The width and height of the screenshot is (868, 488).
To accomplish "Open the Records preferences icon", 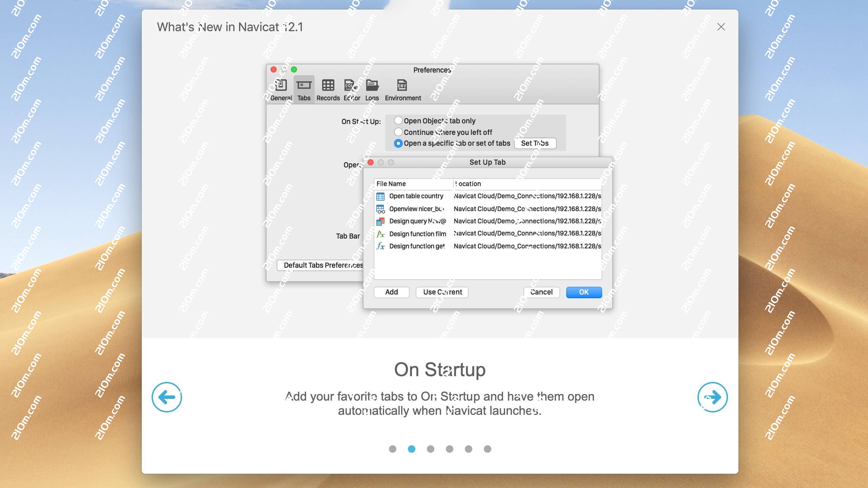I will tap(328, 85).
